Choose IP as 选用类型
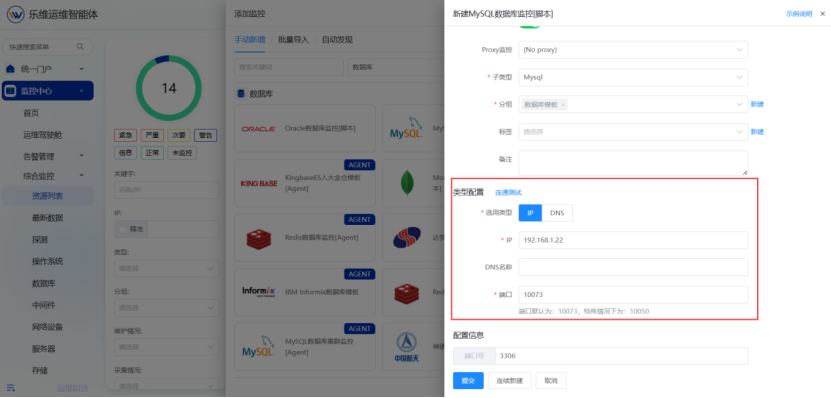 530,213
